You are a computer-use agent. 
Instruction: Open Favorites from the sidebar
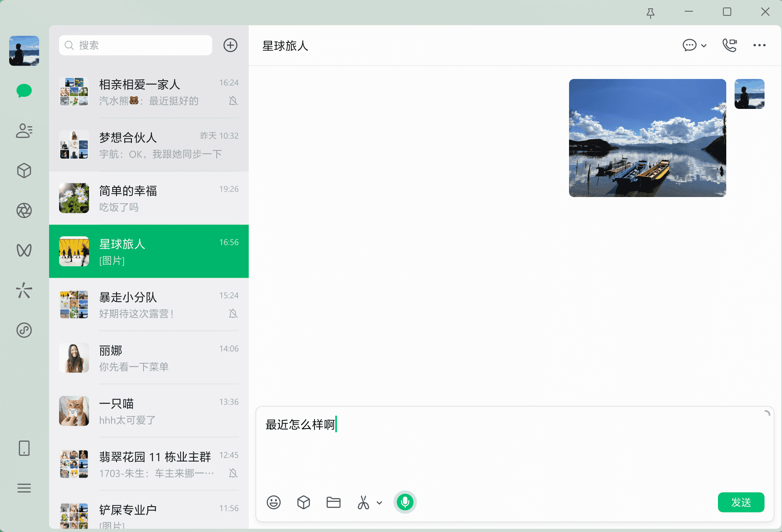24,170
